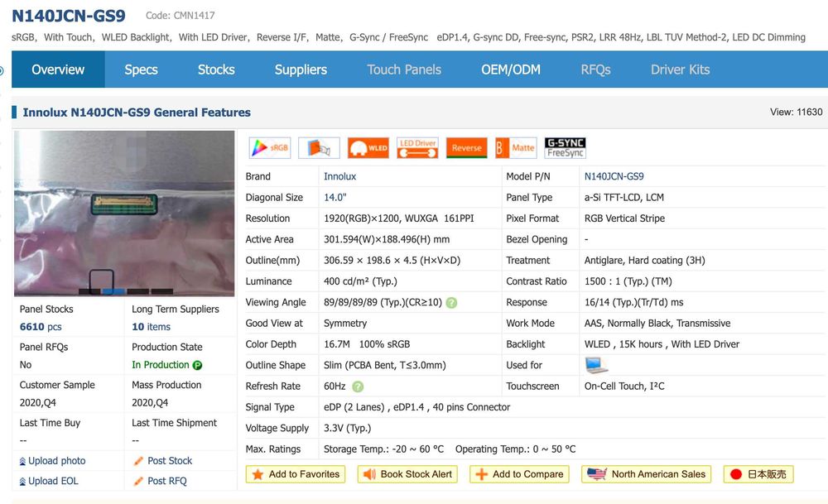Click the Slim (PCBA Bent) outline shape value
The height and width of the screenshot is (504, 828).
coord(385,365)
